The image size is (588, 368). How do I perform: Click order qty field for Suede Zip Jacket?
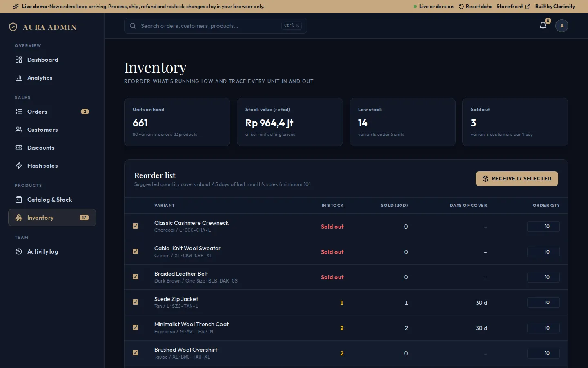click(x=543, y=303)
